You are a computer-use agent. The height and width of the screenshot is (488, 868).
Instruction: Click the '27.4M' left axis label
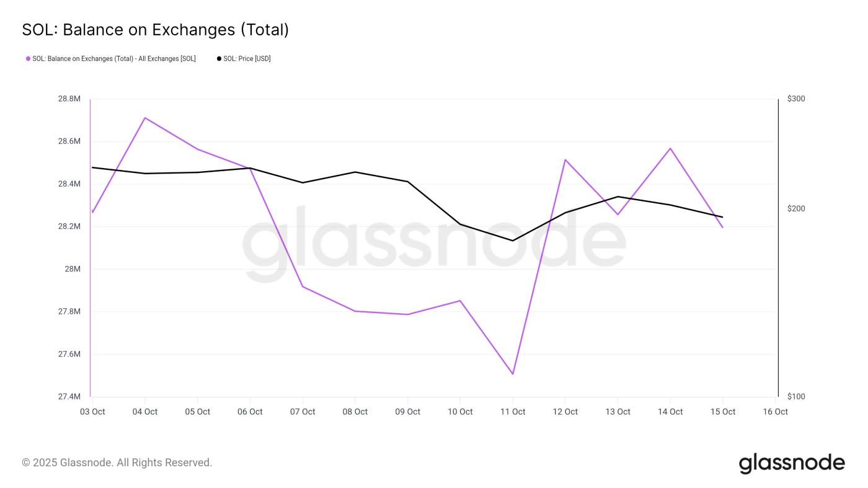point(69,397)
